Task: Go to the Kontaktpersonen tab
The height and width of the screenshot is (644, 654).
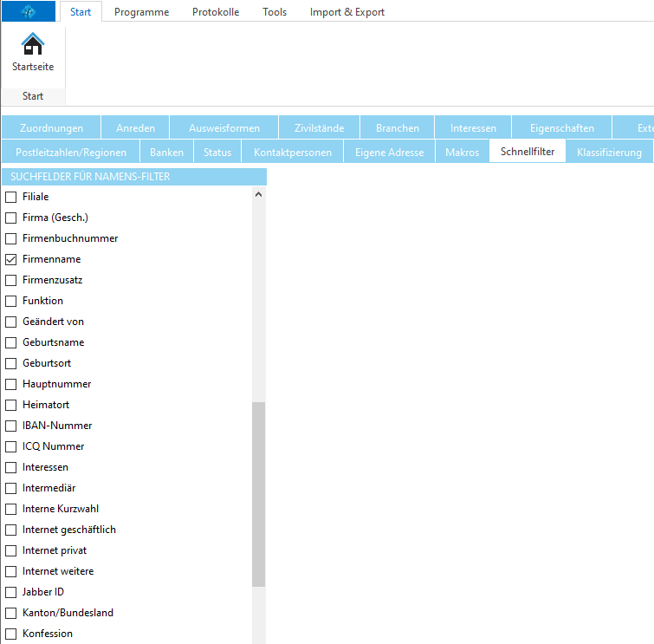Action: click(x=293, y=153)
